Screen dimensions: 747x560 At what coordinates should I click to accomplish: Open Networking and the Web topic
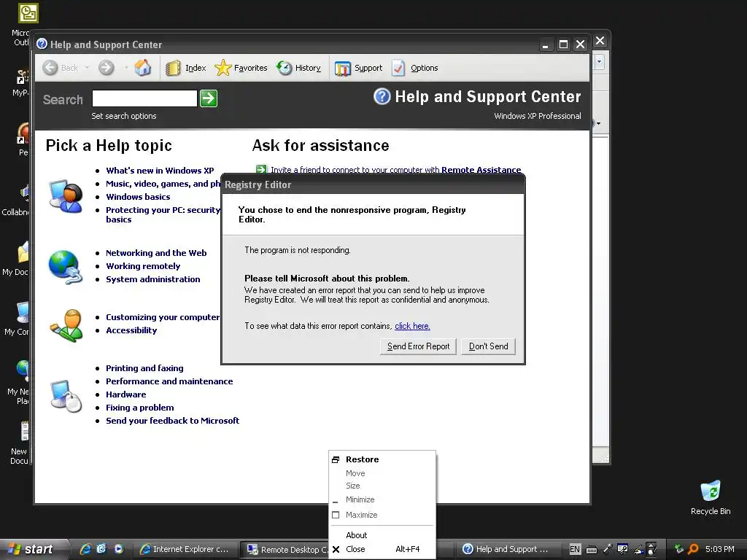coord(156,253)
